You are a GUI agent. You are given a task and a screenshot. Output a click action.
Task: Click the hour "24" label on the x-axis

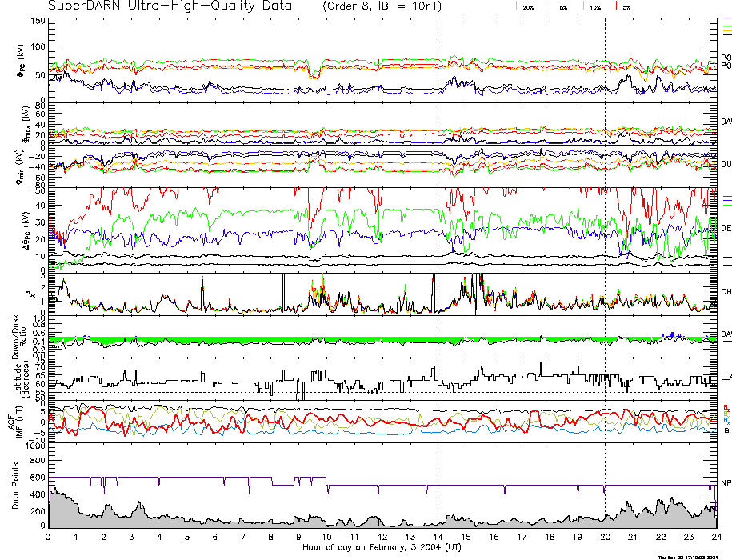pyautogui.click(x=716, y=537)
